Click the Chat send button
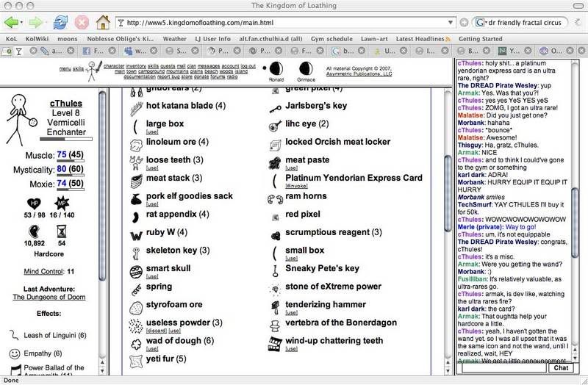The width and height of the screenshot is (588, 385). coord(561,368)
